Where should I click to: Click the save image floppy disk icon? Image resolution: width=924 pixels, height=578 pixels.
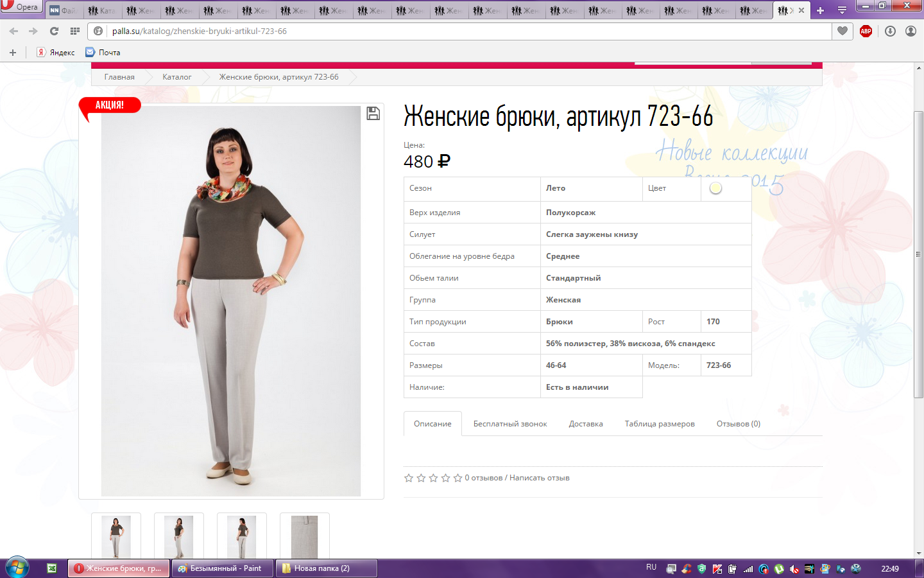click(x=373, y=114)
